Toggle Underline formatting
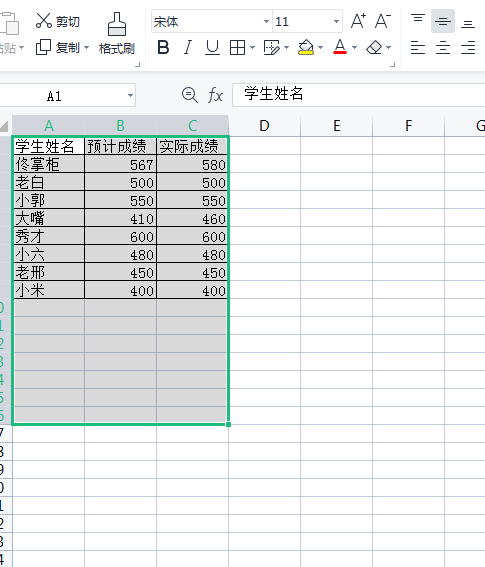The height and width of the screenshot is (567, 485). [x=212, y=47]
